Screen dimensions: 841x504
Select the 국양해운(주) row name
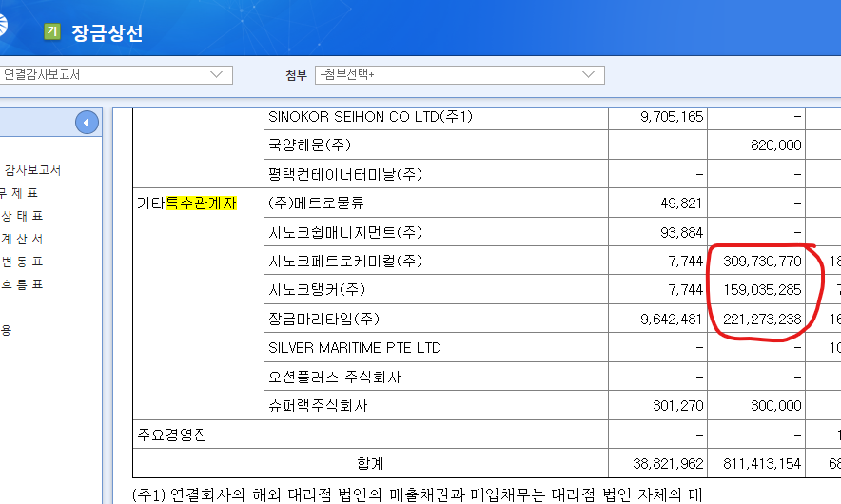click(309, 145)
